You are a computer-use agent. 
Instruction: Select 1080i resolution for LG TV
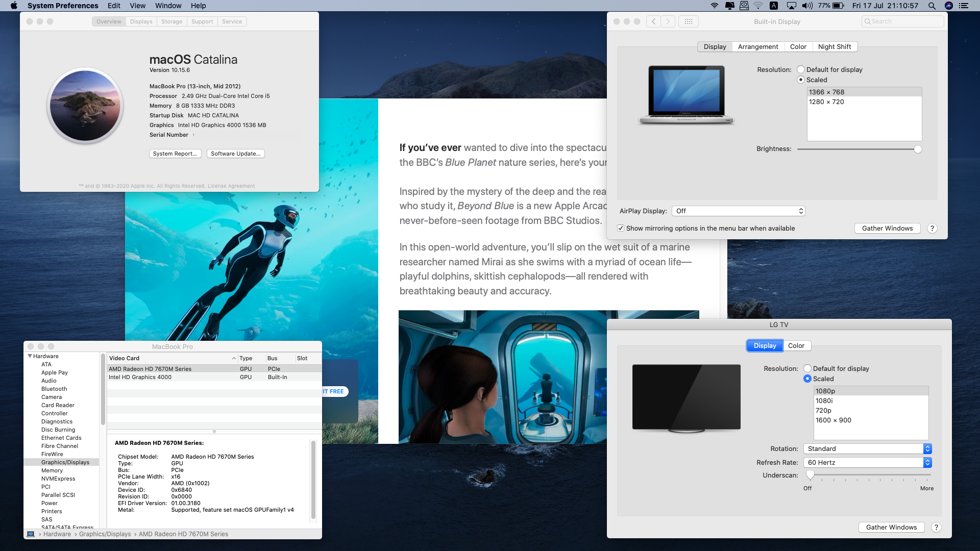(x=871, y=400)
